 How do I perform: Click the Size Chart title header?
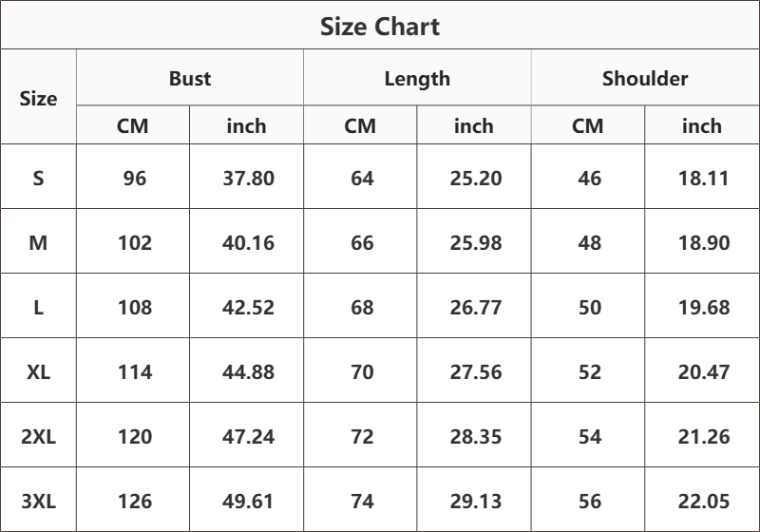pyautogui.click(x=380, y=26)
